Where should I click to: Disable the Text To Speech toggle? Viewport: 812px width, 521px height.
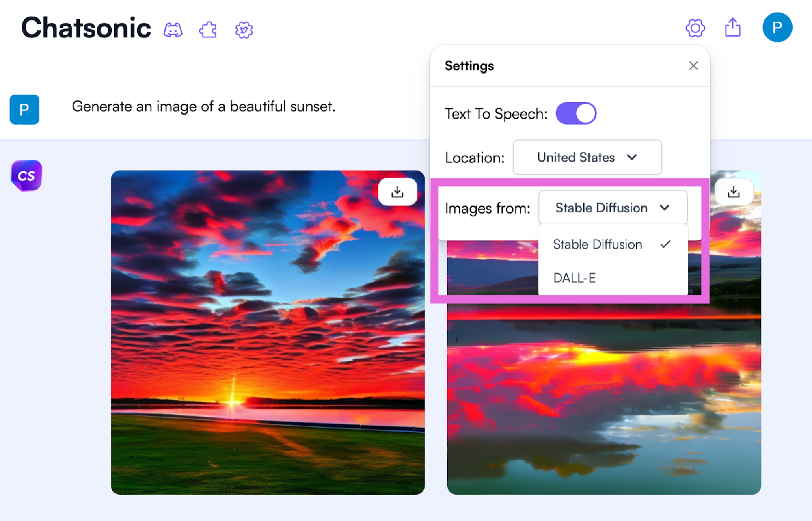575,113
